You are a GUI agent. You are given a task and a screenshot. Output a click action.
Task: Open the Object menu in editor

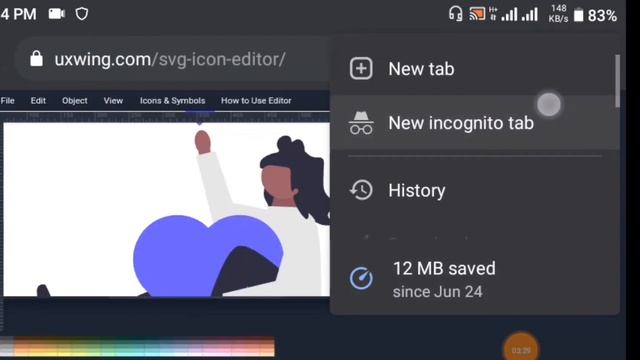(75, 100)
